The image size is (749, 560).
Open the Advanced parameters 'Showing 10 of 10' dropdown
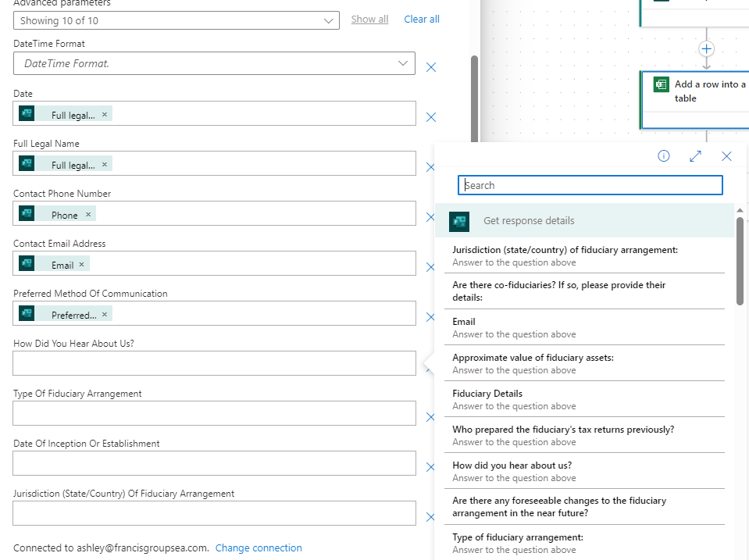point(177,20)
